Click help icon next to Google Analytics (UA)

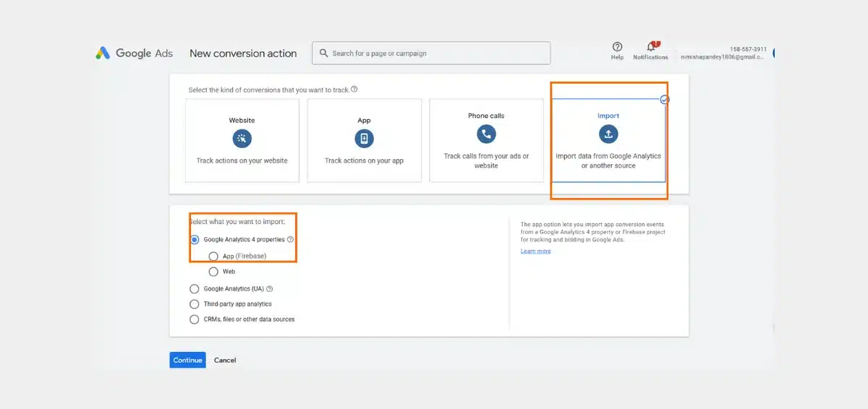(269, 288)
